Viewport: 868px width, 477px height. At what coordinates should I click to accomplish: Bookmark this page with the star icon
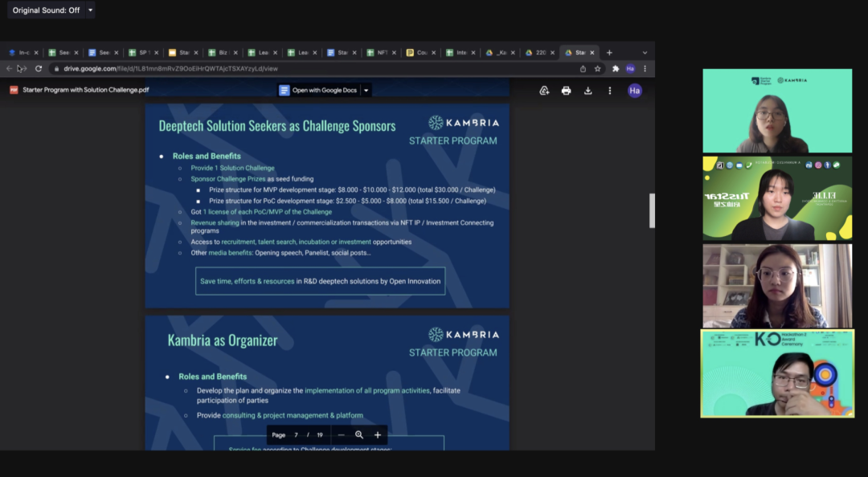tap(597, 68)
